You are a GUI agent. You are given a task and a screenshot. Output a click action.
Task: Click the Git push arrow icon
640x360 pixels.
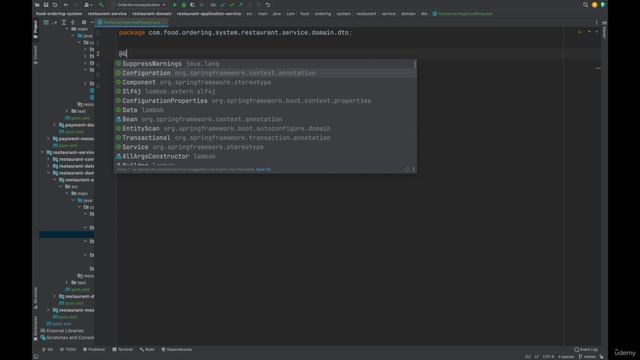click(x=241, y=5)
